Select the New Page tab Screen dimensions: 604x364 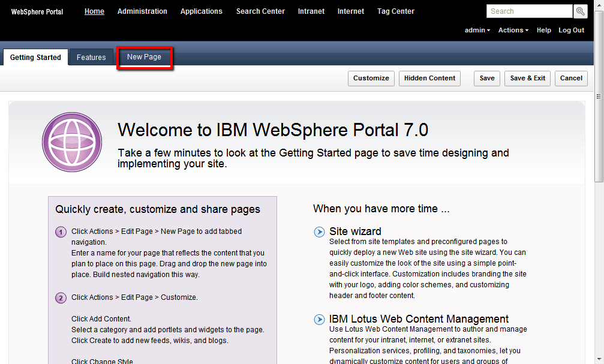tap(145, 57)
